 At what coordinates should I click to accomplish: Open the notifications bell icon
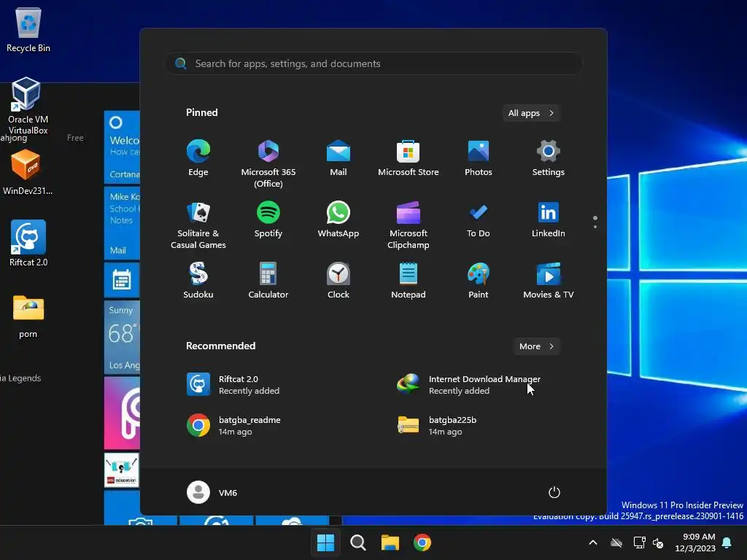727,542
